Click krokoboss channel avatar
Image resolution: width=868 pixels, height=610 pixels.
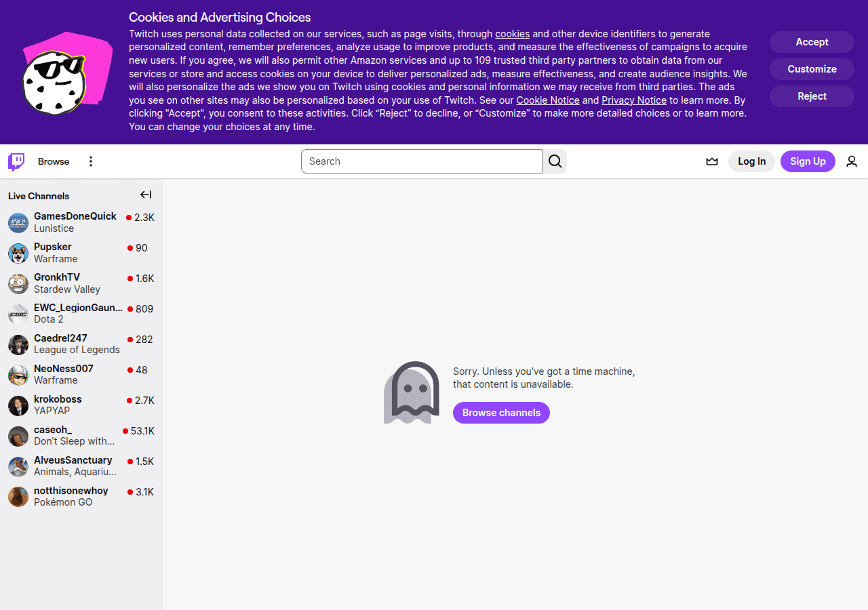tap(18, 406)
